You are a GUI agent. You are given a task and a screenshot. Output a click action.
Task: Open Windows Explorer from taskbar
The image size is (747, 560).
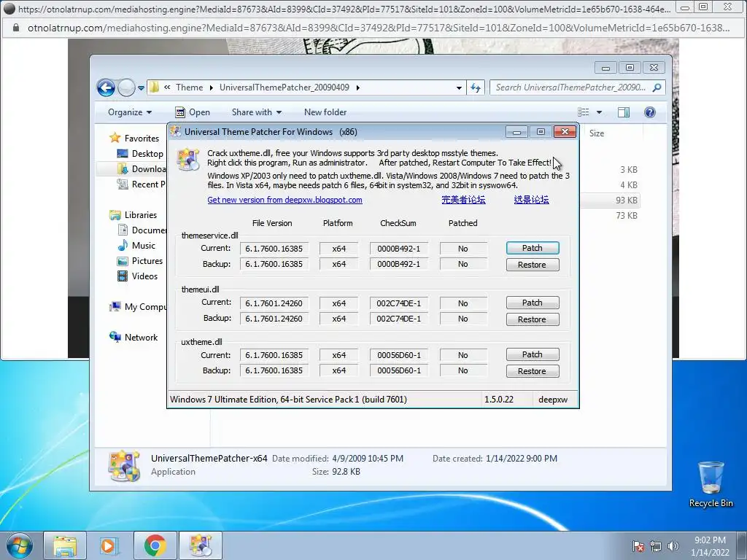coord(65,545)
